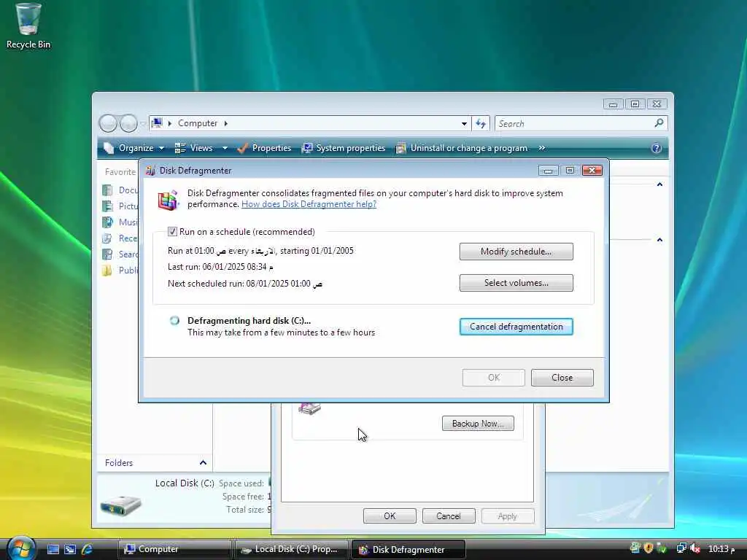This screenshot has height=560, width=747.
Task: Open the Recycle Bin desktop icon
Action: tap(28, 26)
